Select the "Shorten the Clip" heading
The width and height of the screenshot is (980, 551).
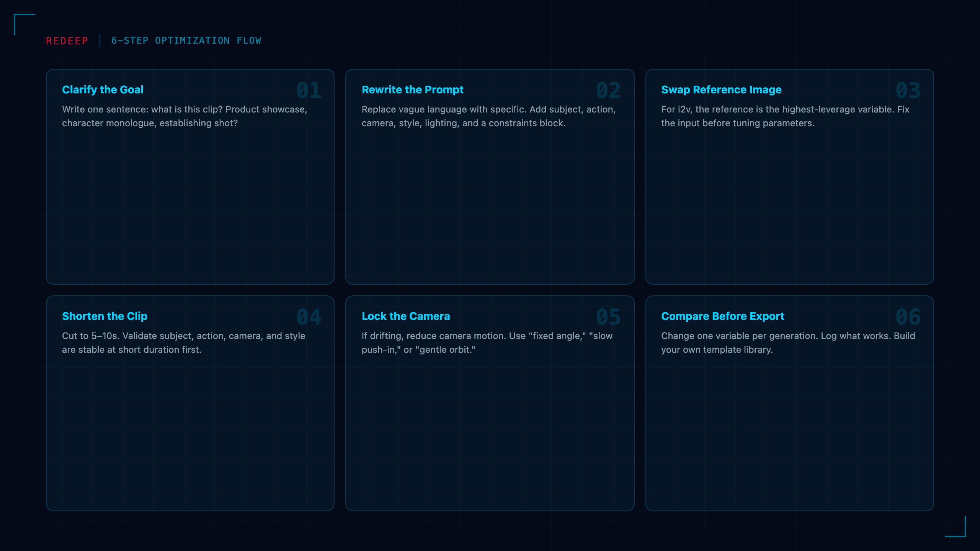coord(105,316)
